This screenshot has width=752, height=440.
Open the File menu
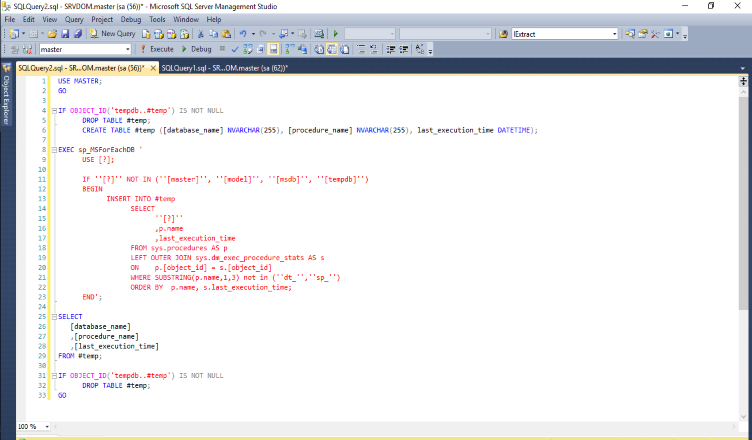(10, 20)
